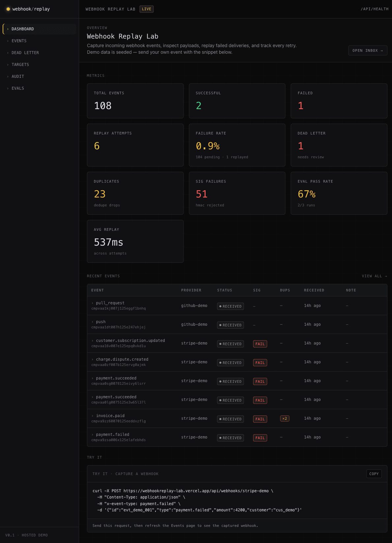Screen dimensions: 392x543
Task: Click FAIL signature badge for invoice.paid
Action: point(260,419)
